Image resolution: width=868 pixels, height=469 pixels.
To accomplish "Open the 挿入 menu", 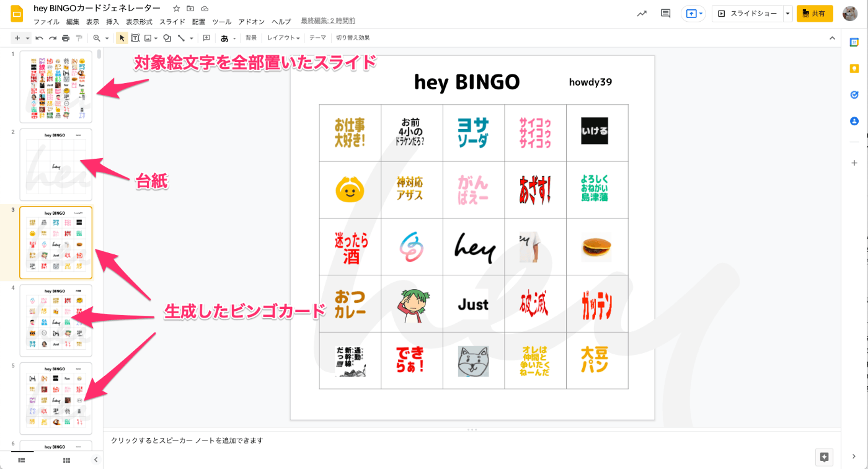I will 112,22.
